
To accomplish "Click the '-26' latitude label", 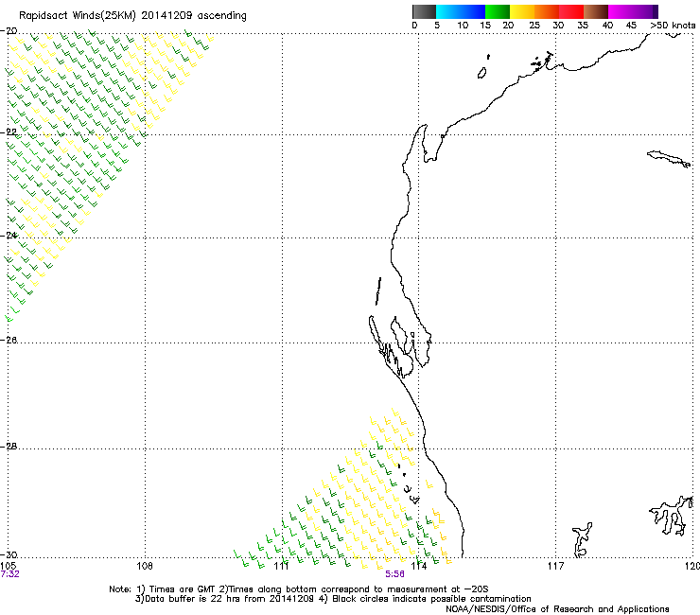I will coord(9,341).
